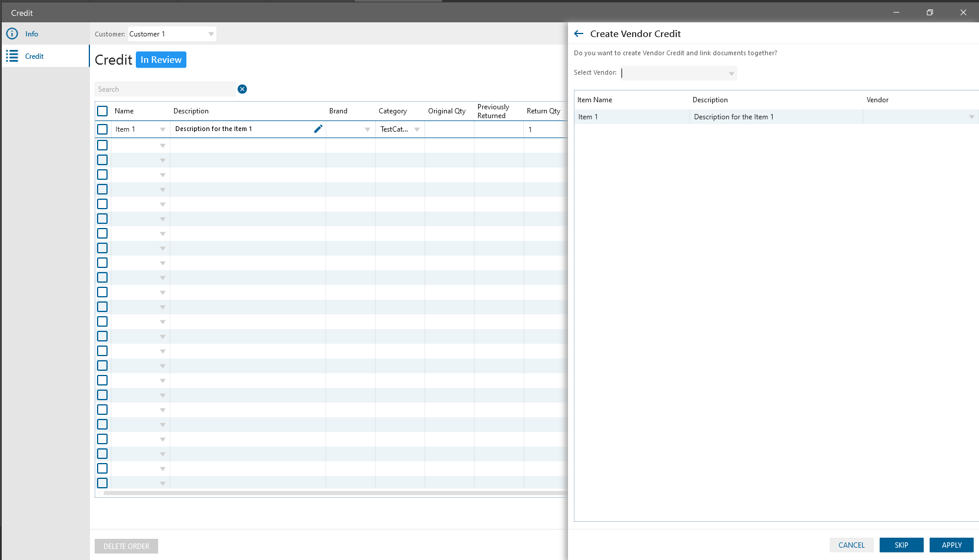Open the Category dropdown showing TestCat
This screenshot has width=979, height=560.
[417, 129]
